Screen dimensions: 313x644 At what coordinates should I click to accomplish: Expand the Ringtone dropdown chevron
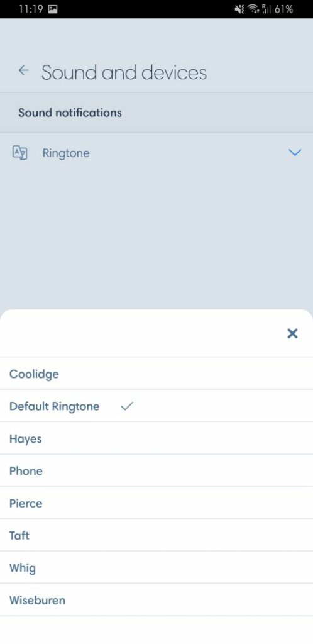pyautogui.click(x=295, y=152)
